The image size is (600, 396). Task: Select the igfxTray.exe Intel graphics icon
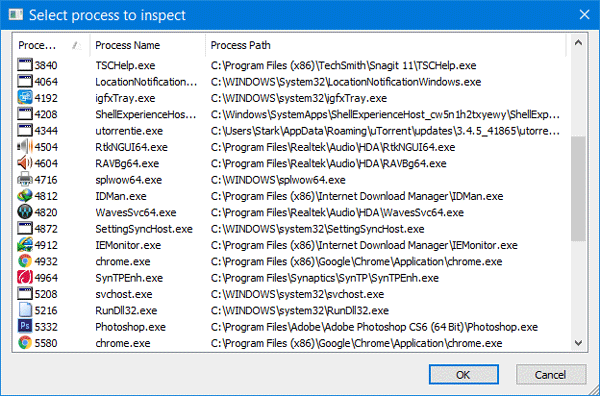pyautogui.click(x=25, y=98)
